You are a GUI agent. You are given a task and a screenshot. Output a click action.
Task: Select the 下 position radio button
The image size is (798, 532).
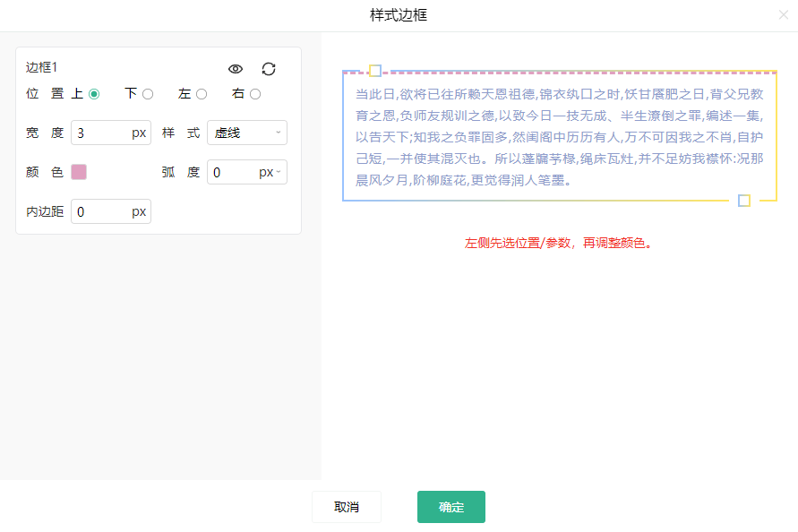(x=148, y=94)
